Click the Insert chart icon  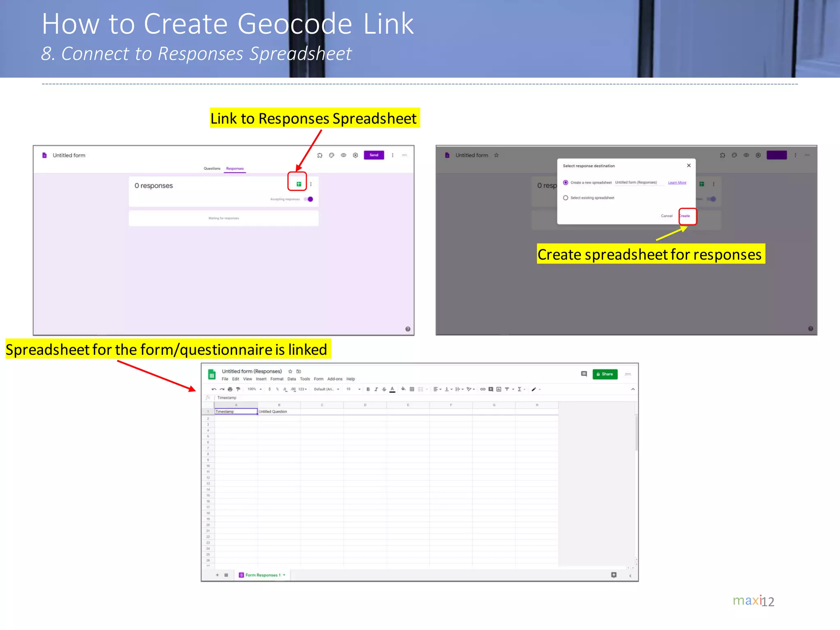pos(499,389)
